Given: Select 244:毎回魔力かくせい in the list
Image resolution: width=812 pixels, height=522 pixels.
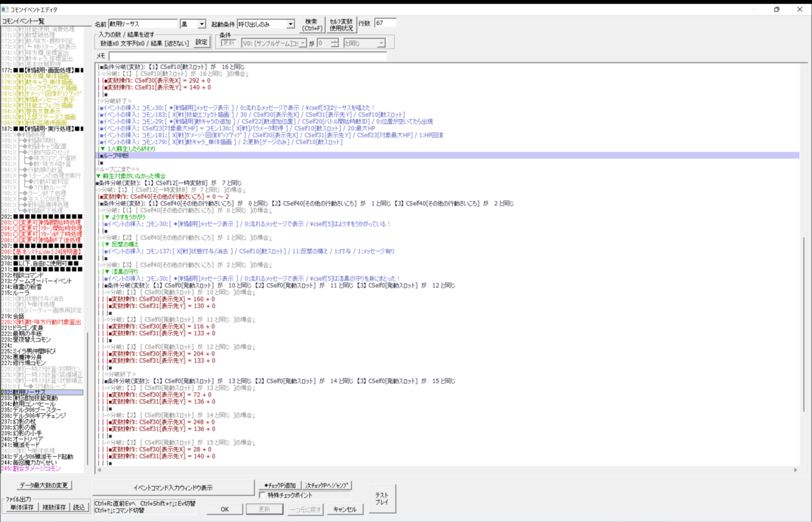Looking at the screenshot, I should click(28, 462).
